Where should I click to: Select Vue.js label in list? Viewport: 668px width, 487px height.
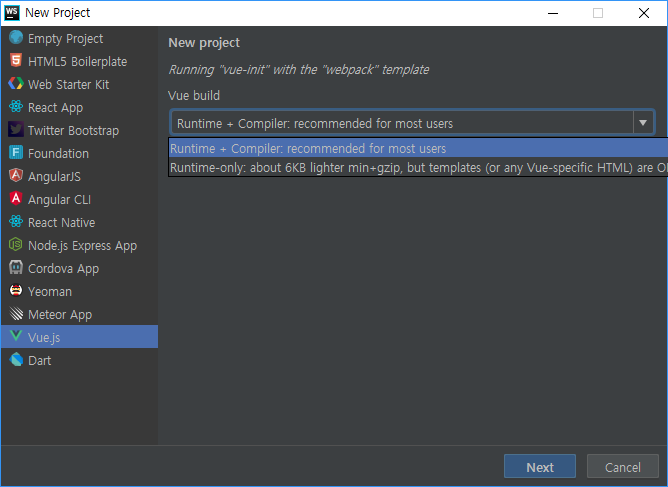(x=44, y=337)
